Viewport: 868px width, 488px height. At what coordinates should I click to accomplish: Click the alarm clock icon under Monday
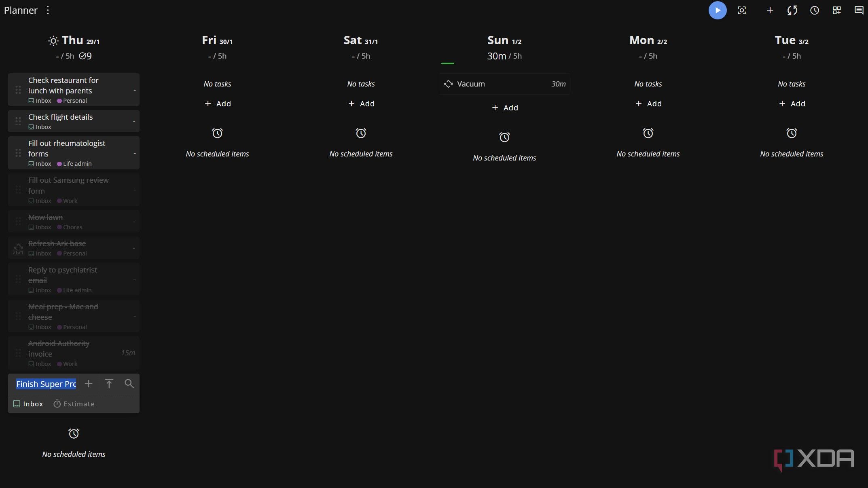point(648,133)
